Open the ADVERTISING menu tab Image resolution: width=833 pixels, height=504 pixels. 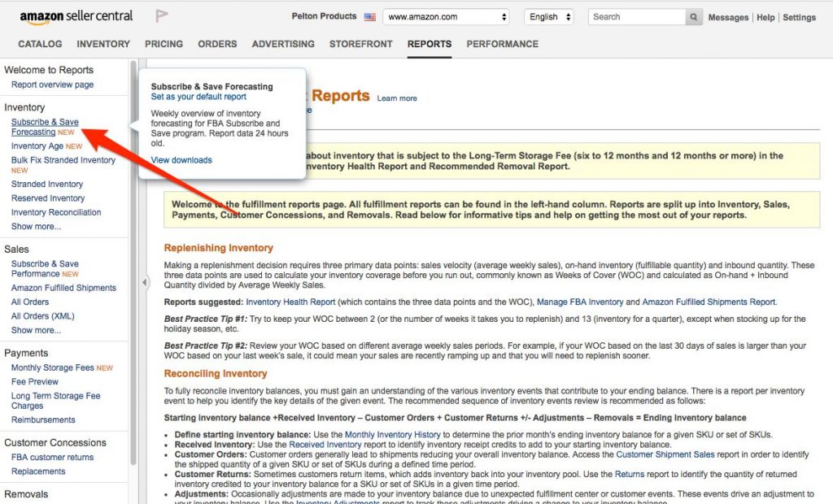pyautogui.click(x=283, y=44)
